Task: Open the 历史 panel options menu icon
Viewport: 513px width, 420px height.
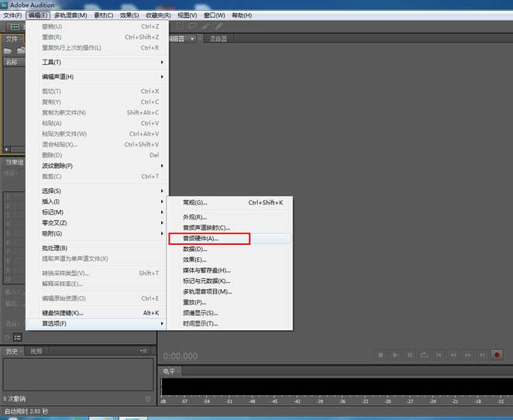Action: click(143, 351)
